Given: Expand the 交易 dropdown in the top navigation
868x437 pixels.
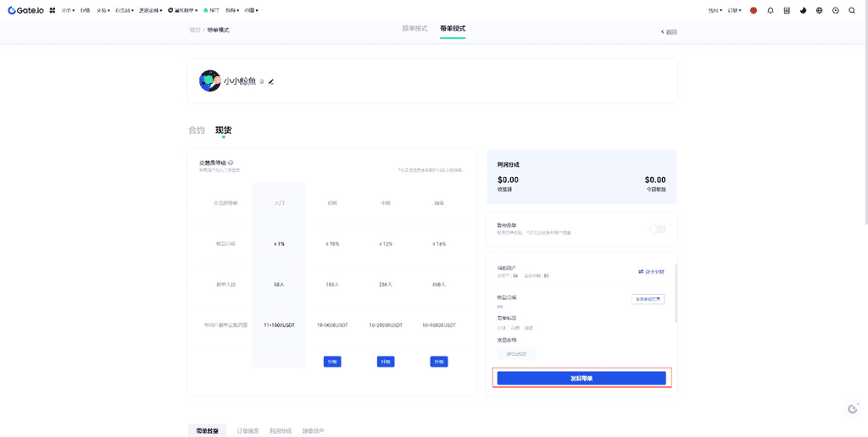Looking at the screenshot, I should pyautogui.click(x=103, y=10).
